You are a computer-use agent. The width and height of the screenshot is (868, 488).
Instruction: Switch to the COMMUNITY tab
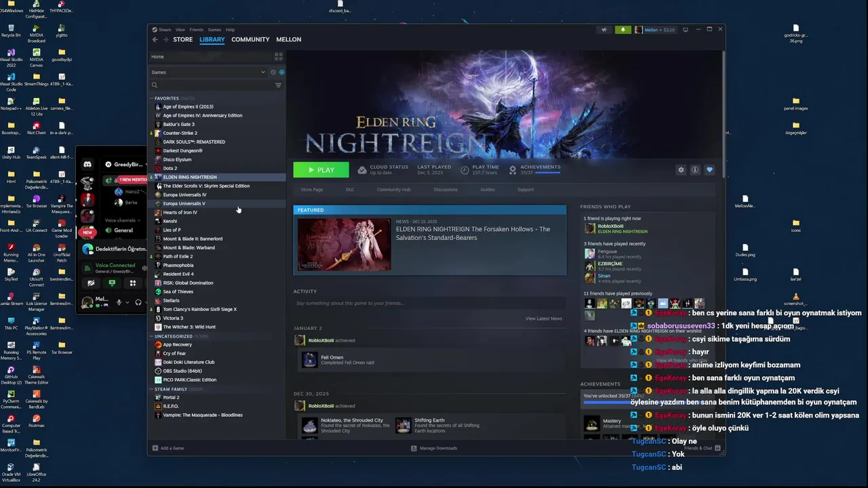[x=250, y=39]
